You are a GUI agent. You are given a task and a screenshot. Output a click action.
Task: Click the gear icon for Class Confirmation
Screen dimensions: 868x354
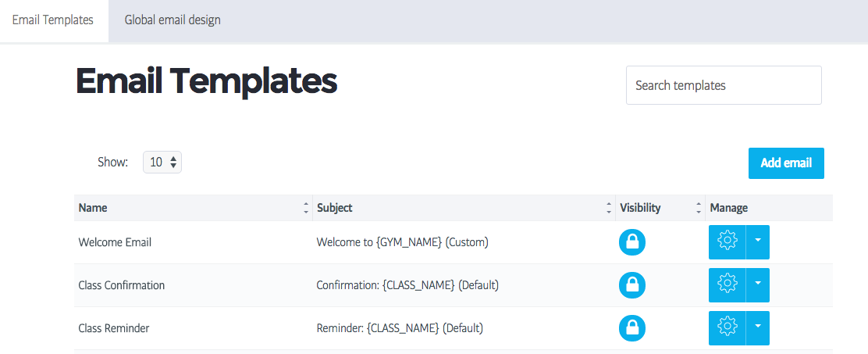click(x=727, y=285)
